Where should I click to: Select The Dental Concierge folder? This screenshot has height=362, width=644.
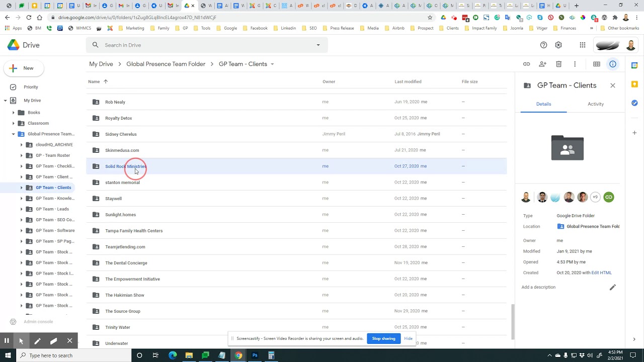coord(296,263)
